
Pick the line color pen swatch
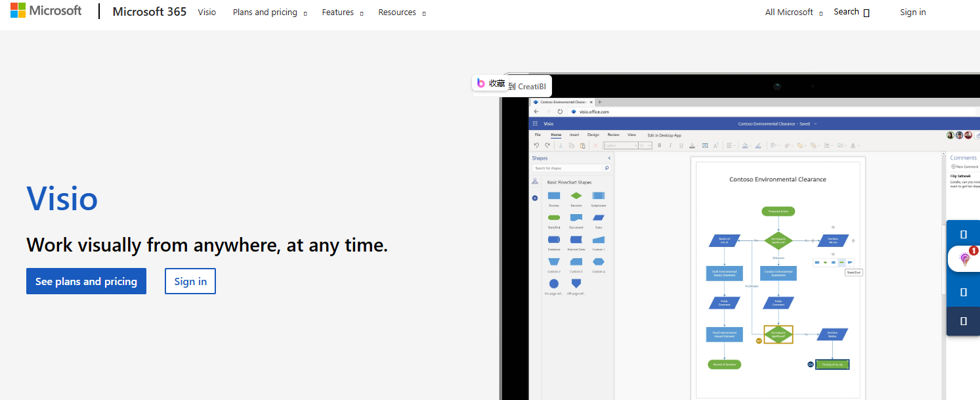click(x=758, y=146)
